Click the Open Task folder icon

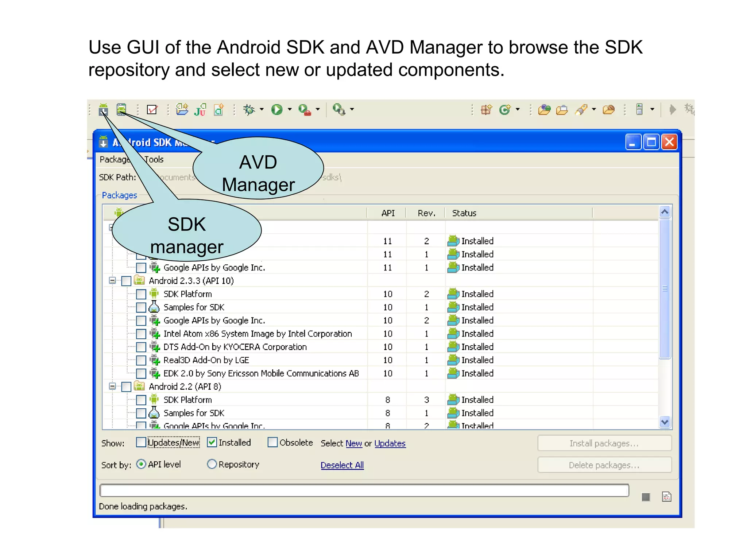click(x=562, y=110)
